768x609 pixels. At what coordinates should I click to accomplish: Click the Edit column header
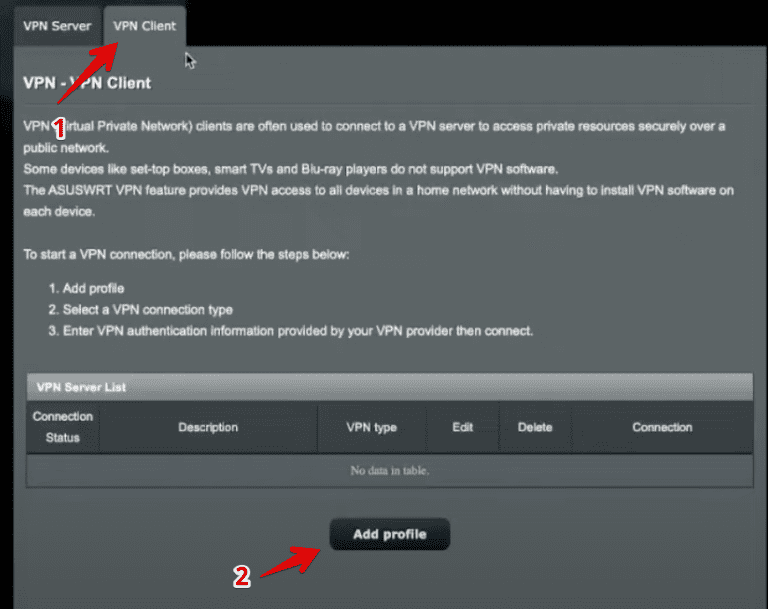(x=463, y=427)
